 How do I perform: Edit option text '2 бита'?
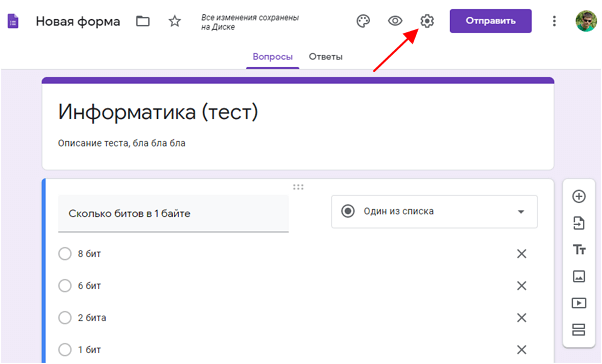pyautogui.click(x=92, y=318)
